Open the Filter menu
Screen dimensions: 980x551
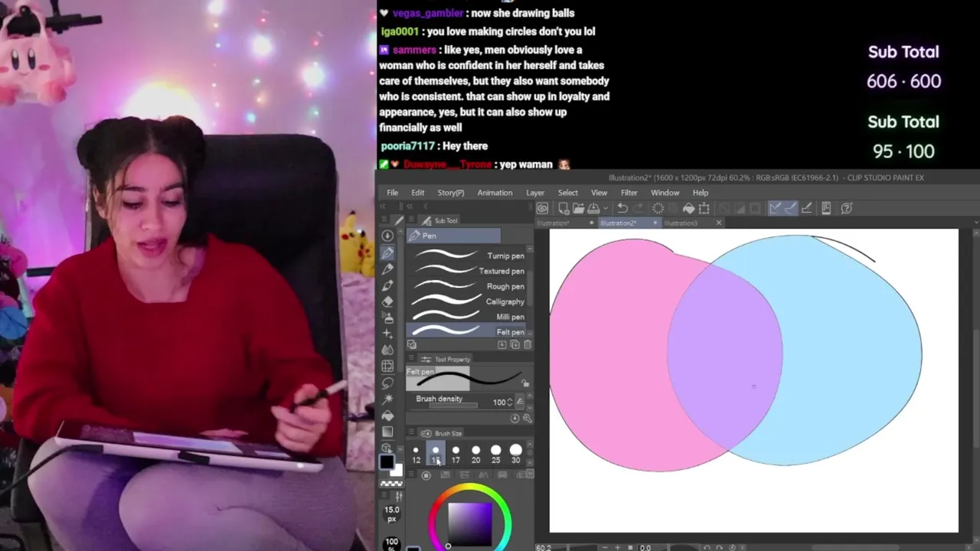point(629,193)
